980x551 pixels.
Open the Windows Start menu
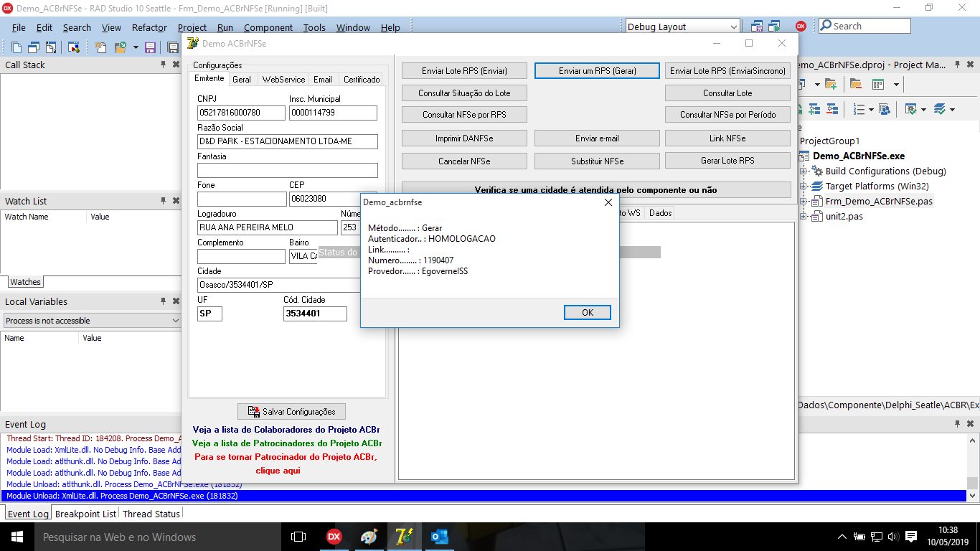tap(17, 537)
